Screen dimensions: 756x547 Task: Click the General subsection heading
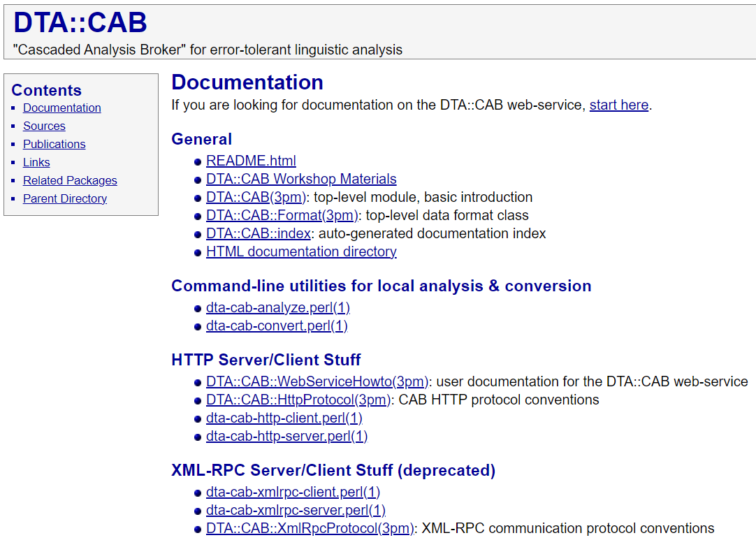(x=201, y=139)
